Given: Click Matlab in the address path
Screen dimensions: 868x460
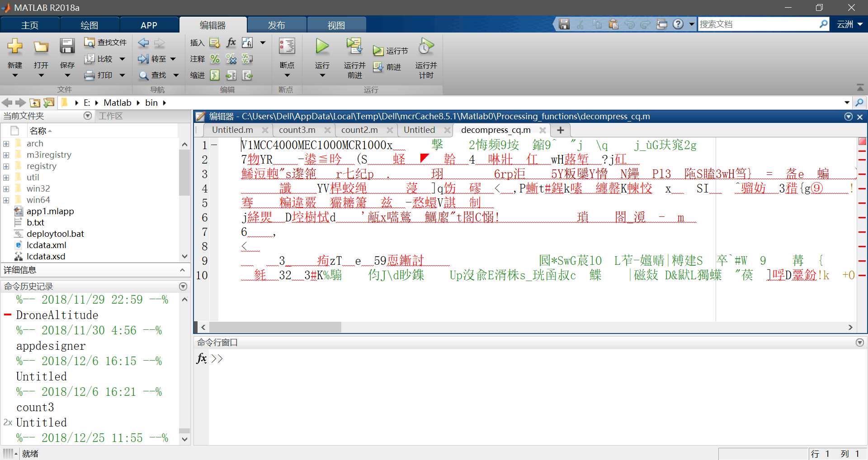Looking at the screenshot, I should coord(118,103).
